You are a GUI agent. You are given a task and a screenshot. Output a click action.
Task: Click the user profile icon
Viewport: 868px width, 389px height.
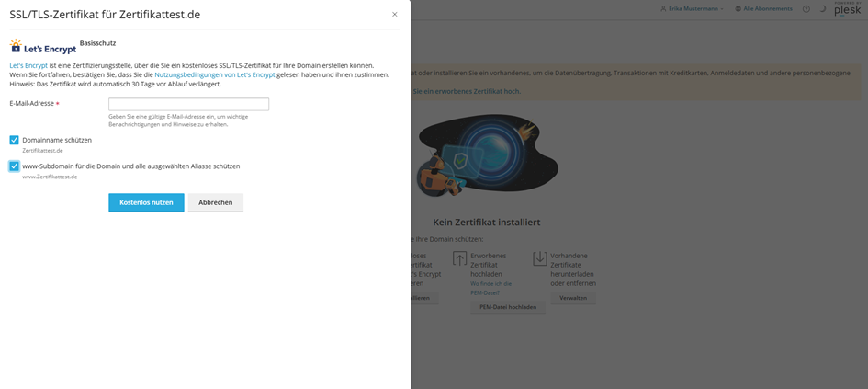pos(663,9)
